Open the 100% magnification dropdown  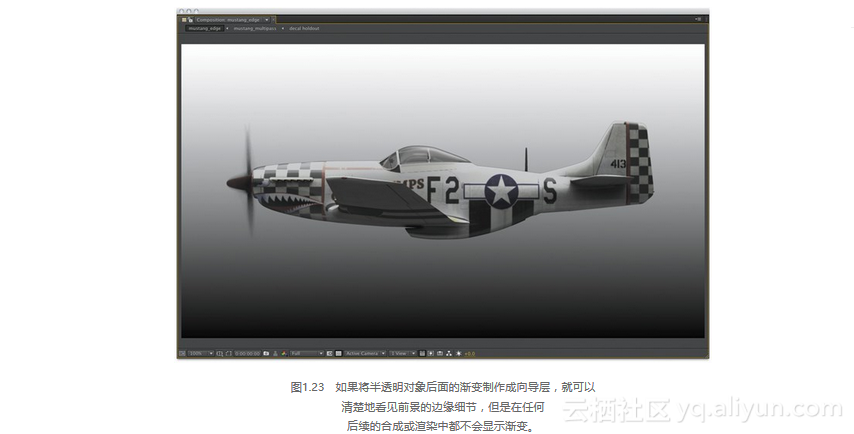[x=200, y=353]
